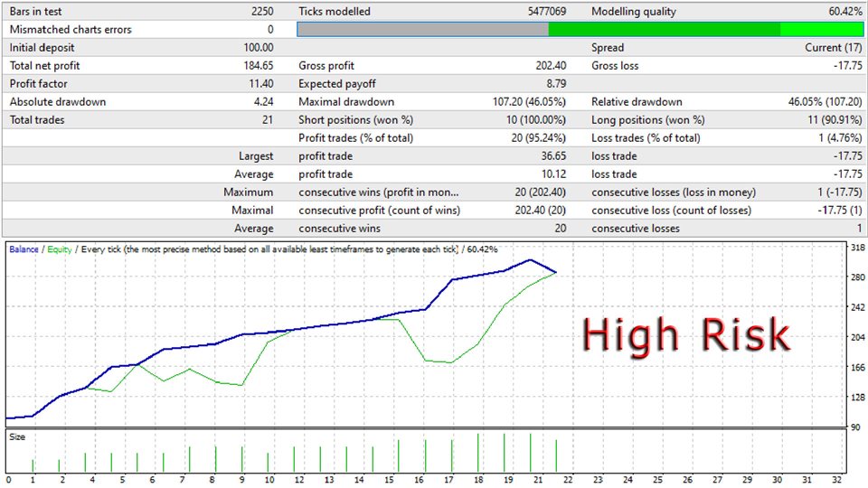Screen dimensions: 868x488
Task: Select relative drawdown value 46.05% (107.20)
Action: [826, 102]
